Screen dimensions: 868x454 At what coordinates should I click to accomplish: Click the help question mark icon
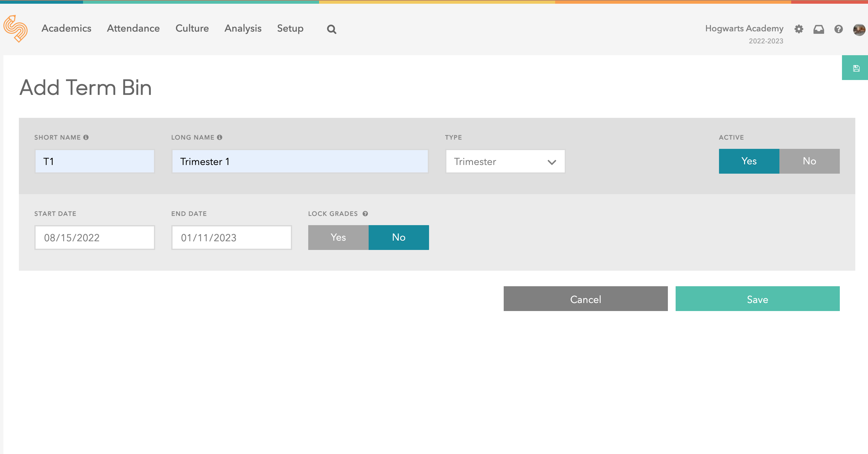(838, 29)
